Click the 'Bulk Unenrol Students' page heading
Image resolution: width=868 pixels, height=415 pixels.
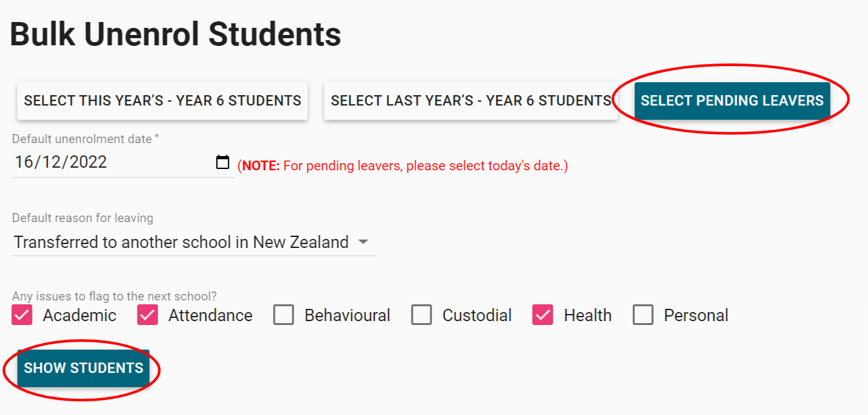(175, 34)
